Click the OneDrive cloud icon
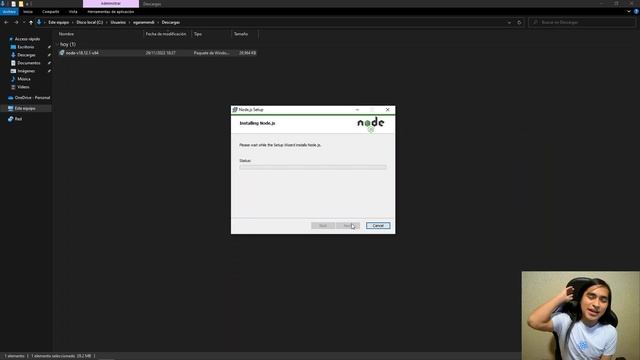 tap(11, 98)
